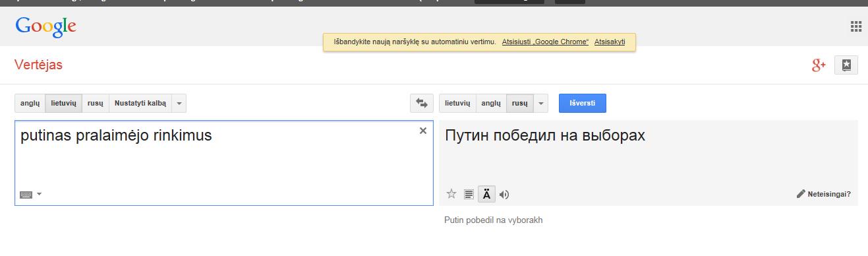The width and height of the screenshot is (868, 256).
Task: Swap source and target languages
Action: click(x=422, y=104)
